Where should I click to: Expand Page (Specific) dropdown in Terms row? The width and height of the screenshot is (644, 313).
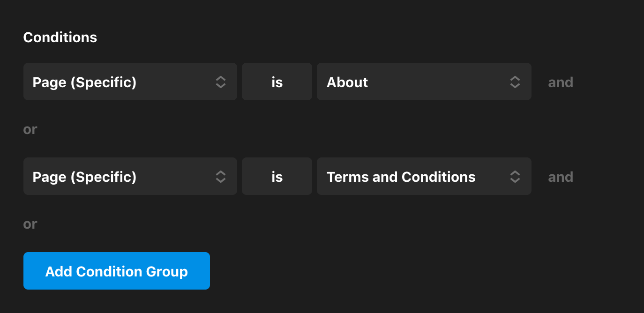130,177
